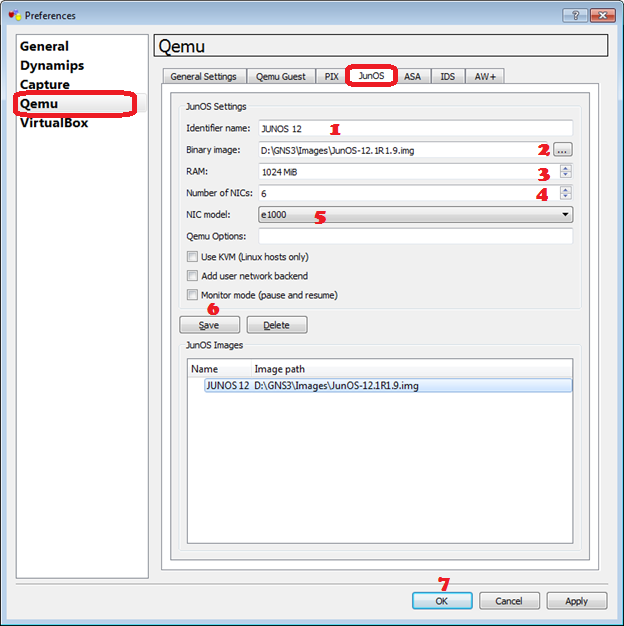Click the Image path column header
The image size is (624, 626).
[412, 369]
